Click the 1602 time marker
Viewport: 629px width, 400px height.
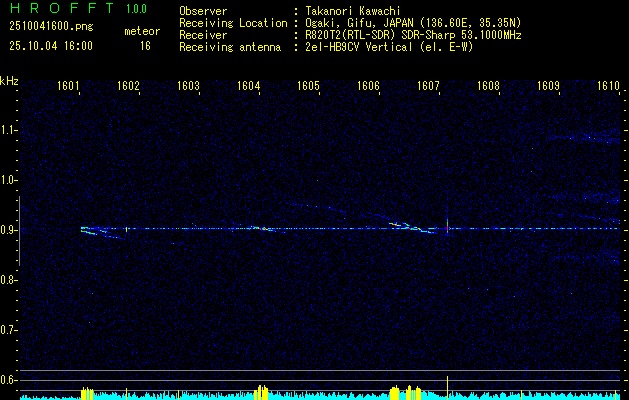[x=128, y=86]
